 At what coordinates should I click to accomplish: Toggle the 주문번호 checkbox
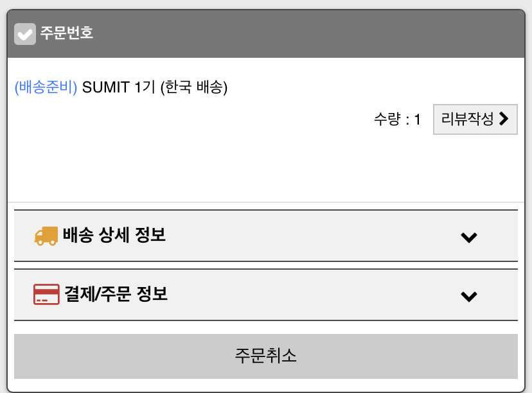tap(25, 34)
